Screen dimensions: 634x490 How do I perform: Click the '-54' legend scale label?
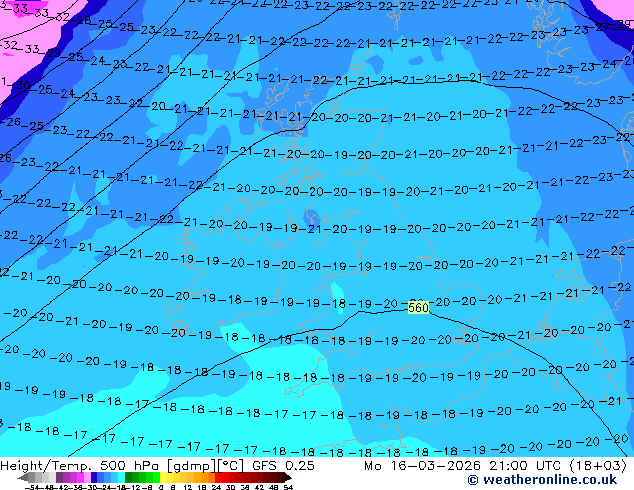tap(32, 487)
